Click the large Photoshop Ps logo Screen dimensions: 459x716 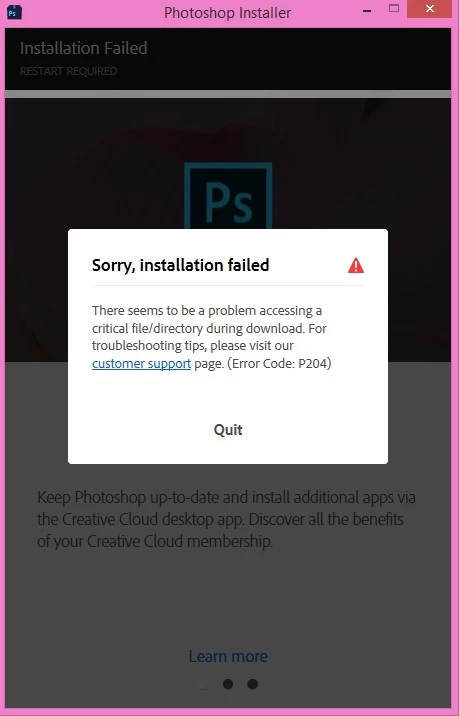coord(228,196)
